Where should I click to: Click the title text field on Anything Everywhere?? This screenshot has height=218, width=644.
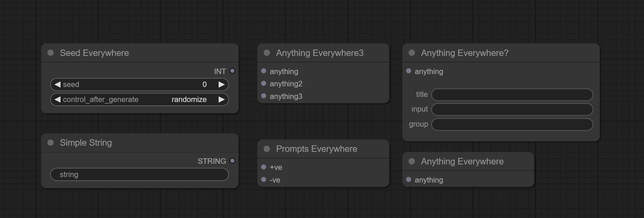tap(512, 95)
